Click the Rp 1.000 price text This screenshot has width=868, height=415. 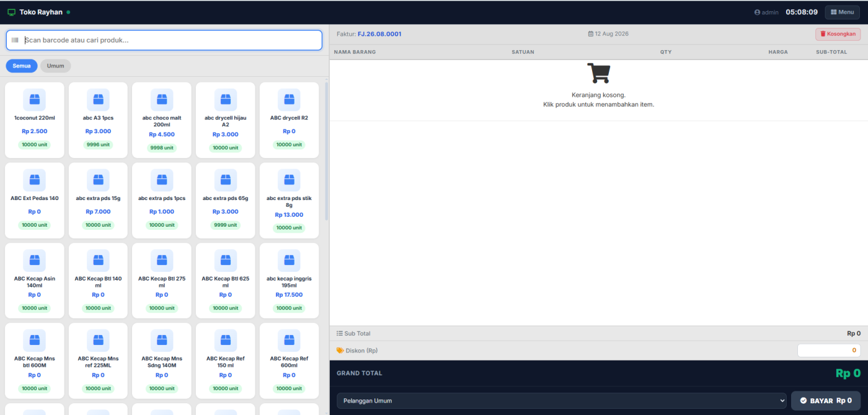coord(162,212)
